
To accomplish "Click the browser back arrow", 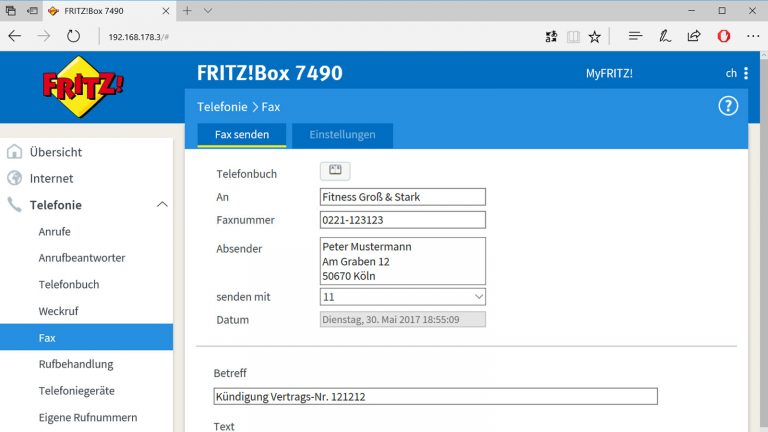I will click(x=14, y=36).
